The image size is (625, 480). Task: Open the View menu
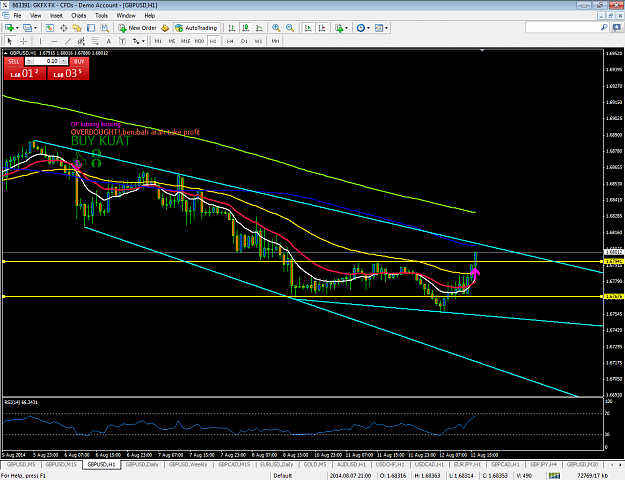(35, 16)
